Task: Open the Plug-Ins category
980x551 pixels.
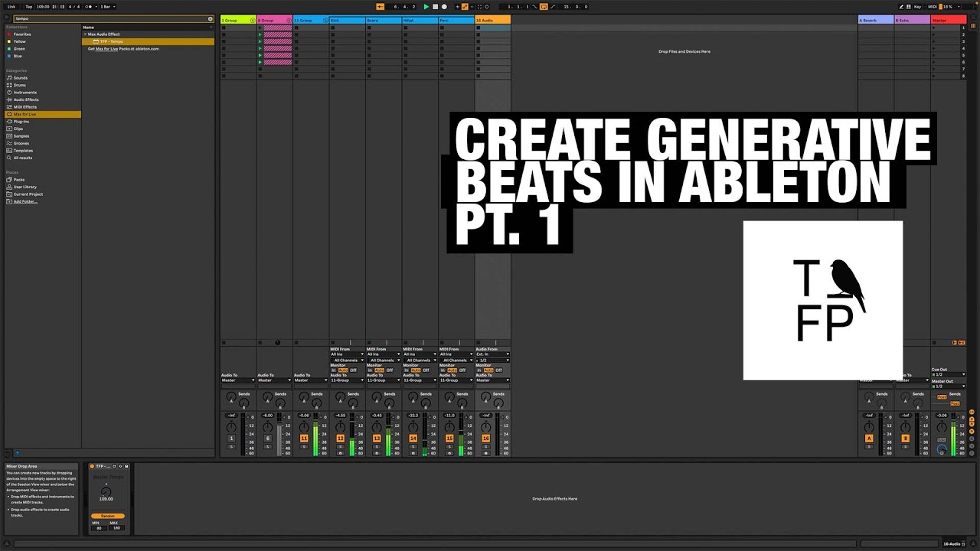Action: (21, 122)
